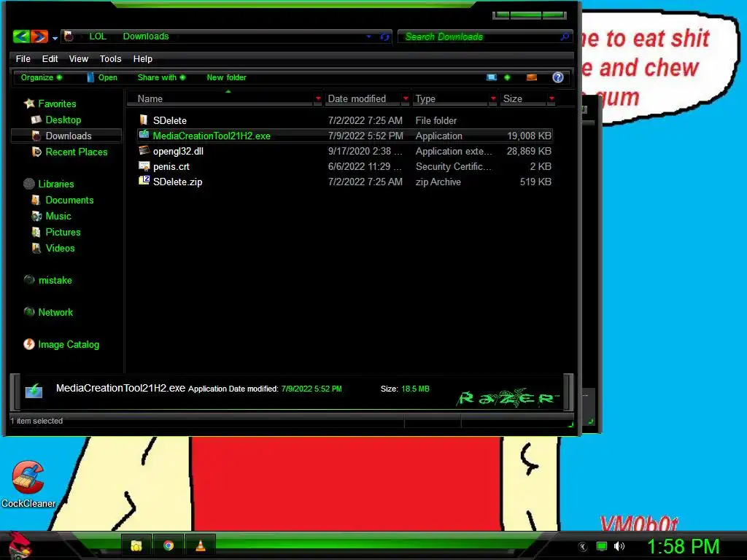The width and height of the screenshot is (747, 560).
Task: Open the Tools menu
Action: click(x=111, y=58)
